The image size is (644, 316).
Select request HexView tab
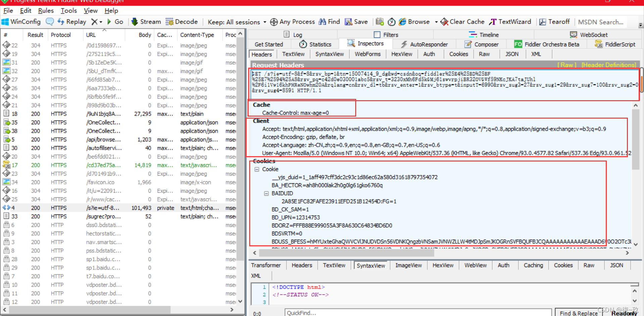point(401,54)
